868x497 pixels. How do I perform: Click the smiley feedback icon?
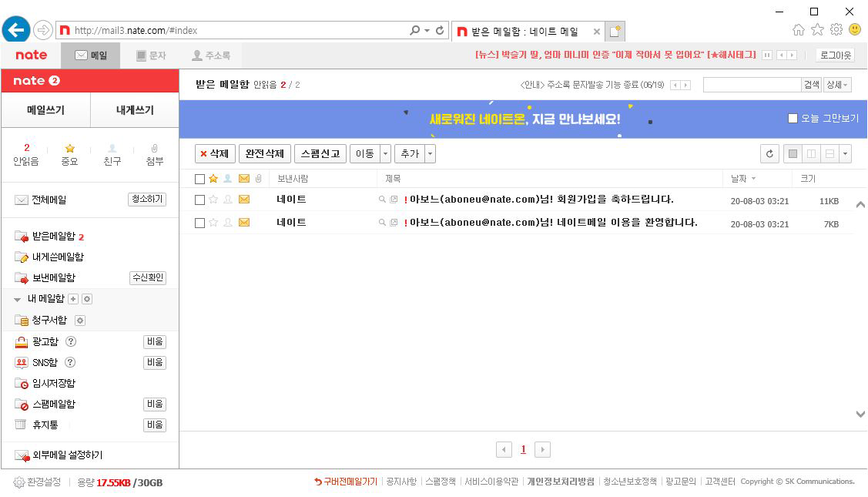[855, 29]
